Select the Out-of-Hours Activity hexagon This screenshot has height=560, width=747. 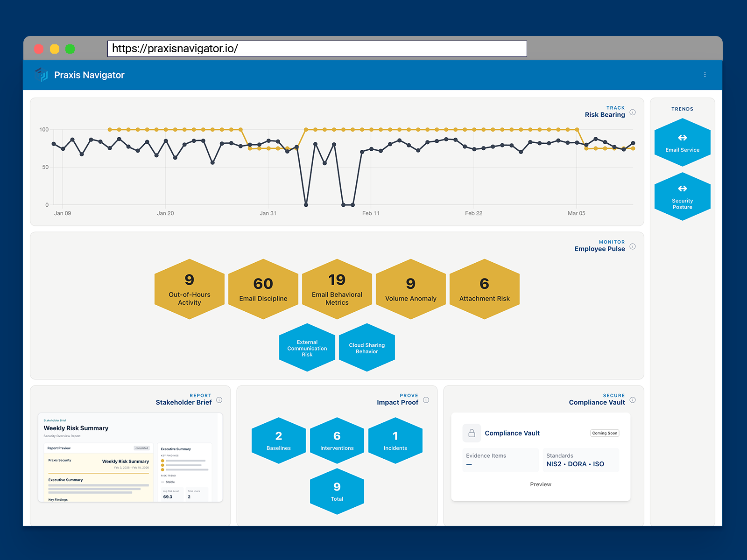click(x=190, y=288)
